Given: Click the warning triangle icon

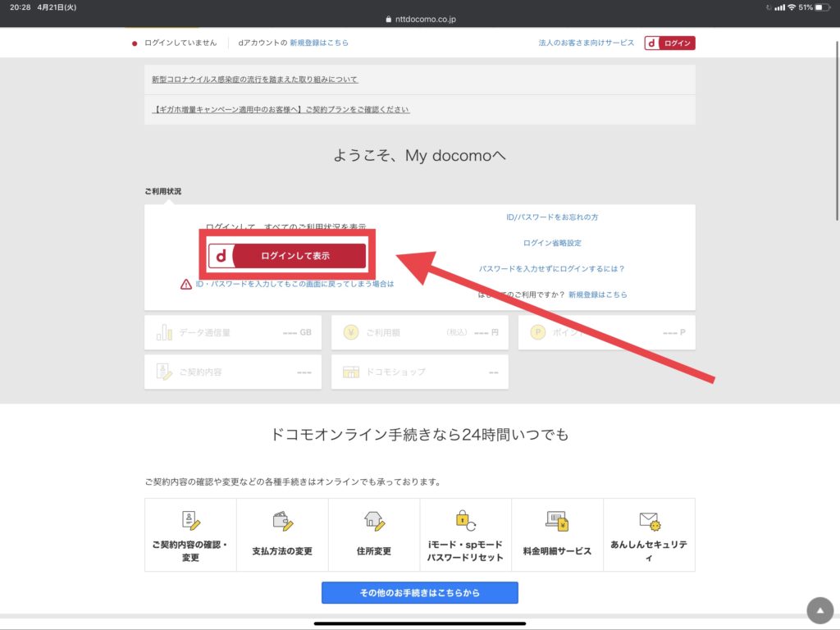Looking at the screenshot, I should 186,284.
